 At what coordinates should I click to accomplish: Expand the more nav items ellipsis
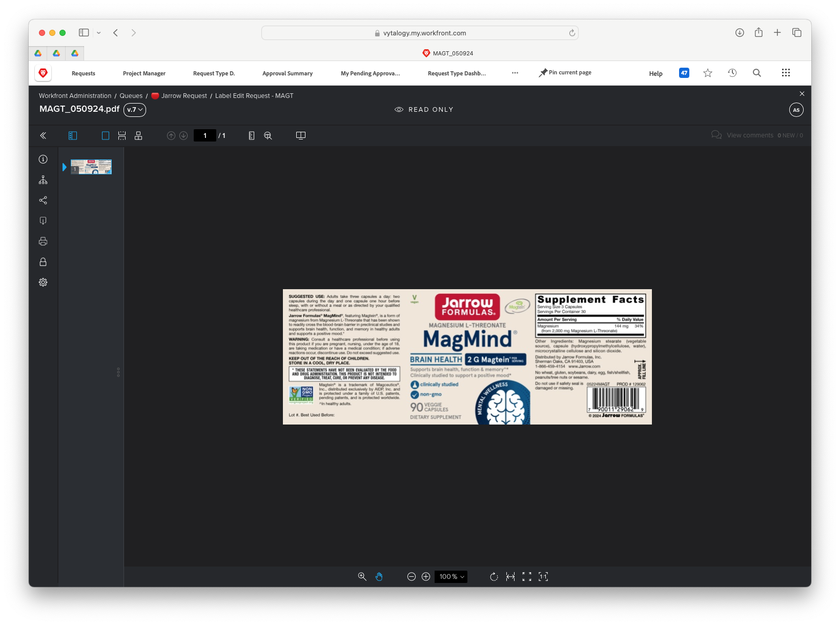(515, 73)
